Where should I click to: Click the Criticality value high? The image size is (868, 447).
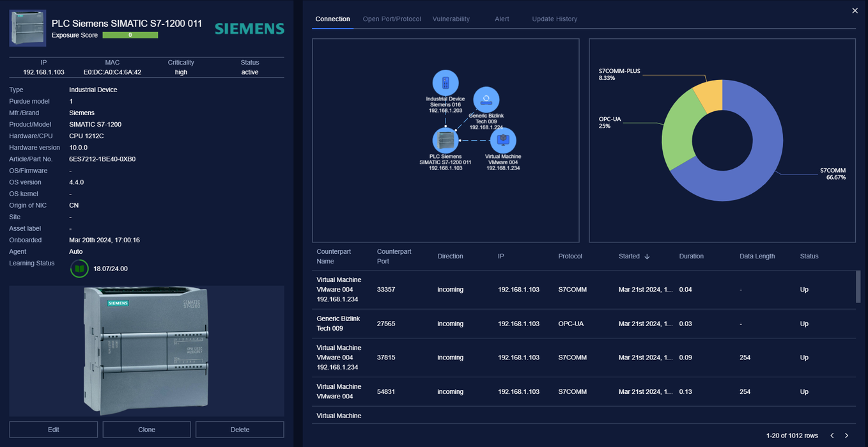181,72
